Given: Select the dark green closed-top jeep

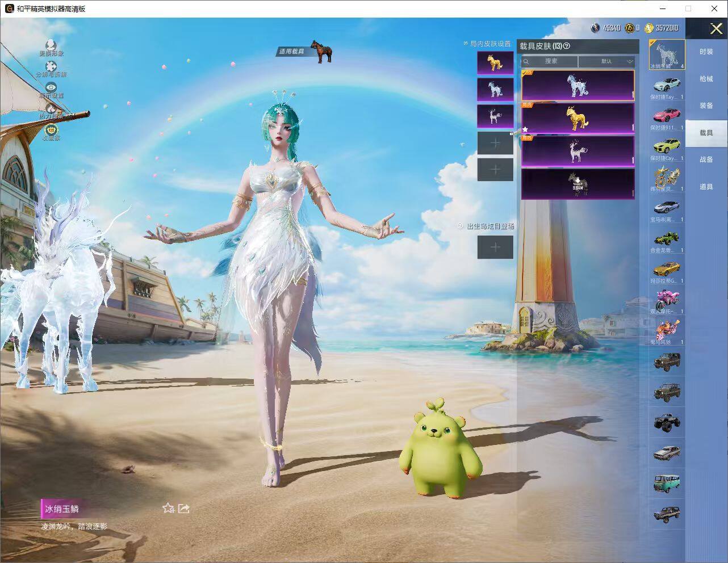Looking at the screenshot, I should click(667, 361).
